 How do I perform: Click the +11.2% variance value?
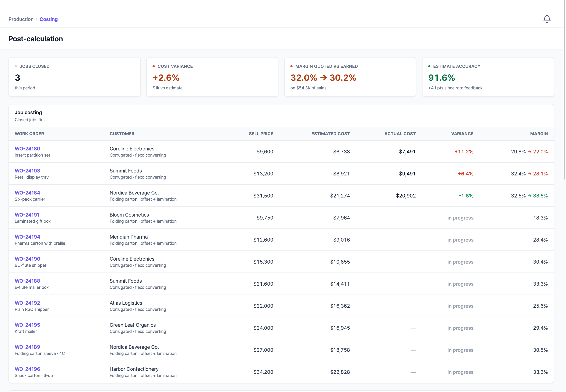coord(464,152)
